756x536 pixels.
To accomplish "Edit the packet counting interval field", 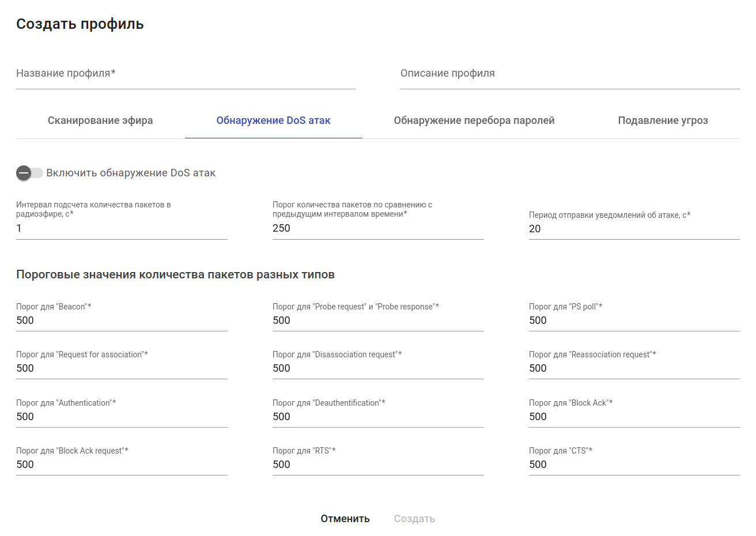I will [122, 228].
